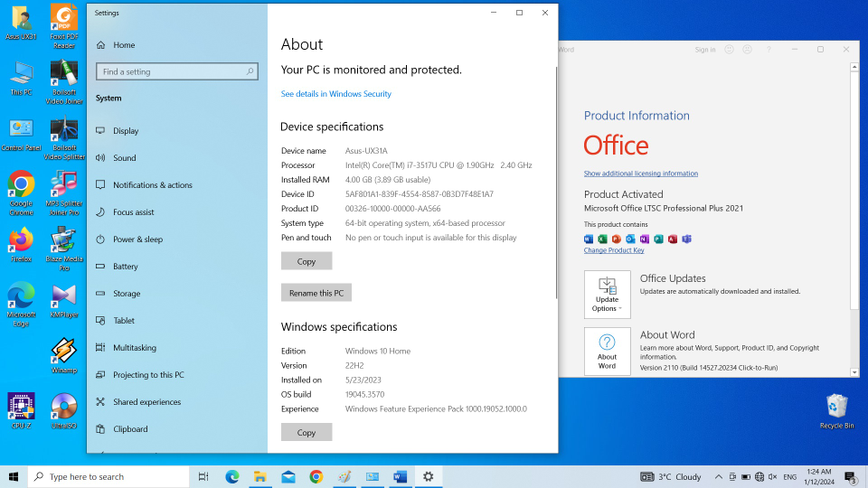Open Blaze Media Pro desktop shortcut

point(63,249)
